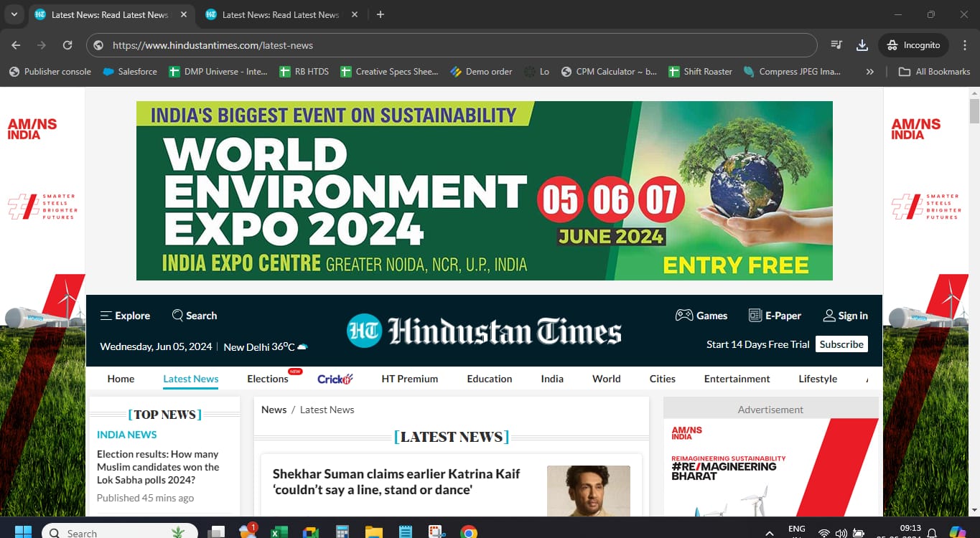This screenshot has height=538, width=980.
Task: Open Salesforce bookmark
Action: (x=130, y=72)
